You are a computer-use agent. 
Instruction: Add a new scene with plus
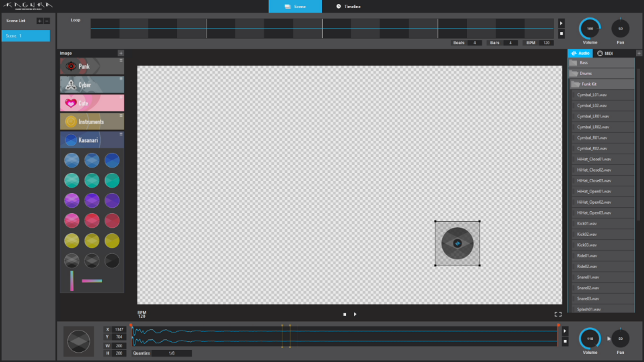pos(40,21)
